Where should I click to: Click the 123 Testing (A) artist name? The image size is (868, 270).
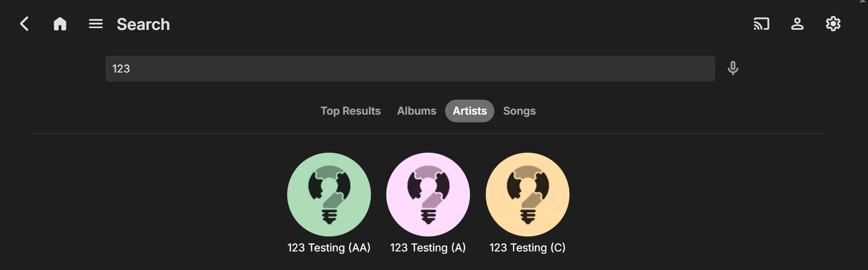(428, 248)
